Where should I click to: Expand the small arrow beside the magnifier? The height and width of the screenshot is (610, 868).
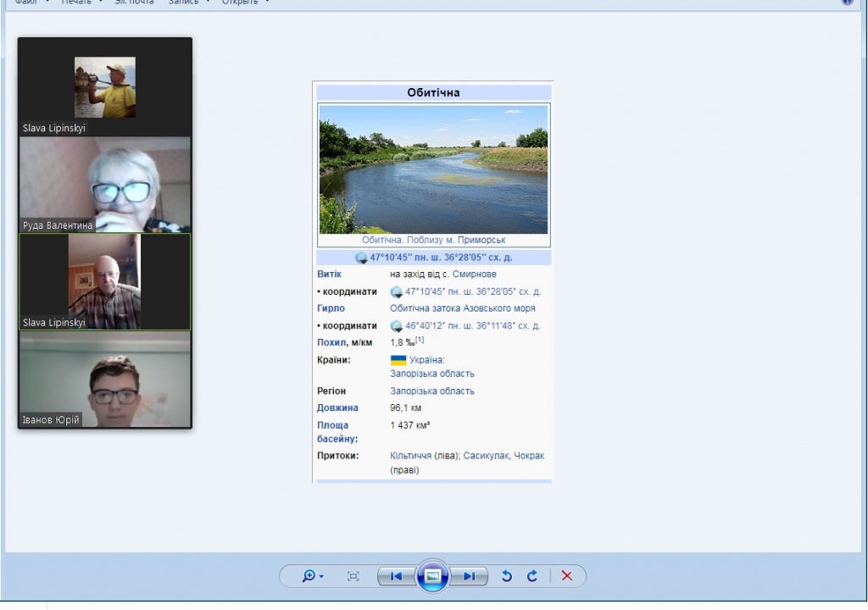pyautogui.click(x=321, y=577)
